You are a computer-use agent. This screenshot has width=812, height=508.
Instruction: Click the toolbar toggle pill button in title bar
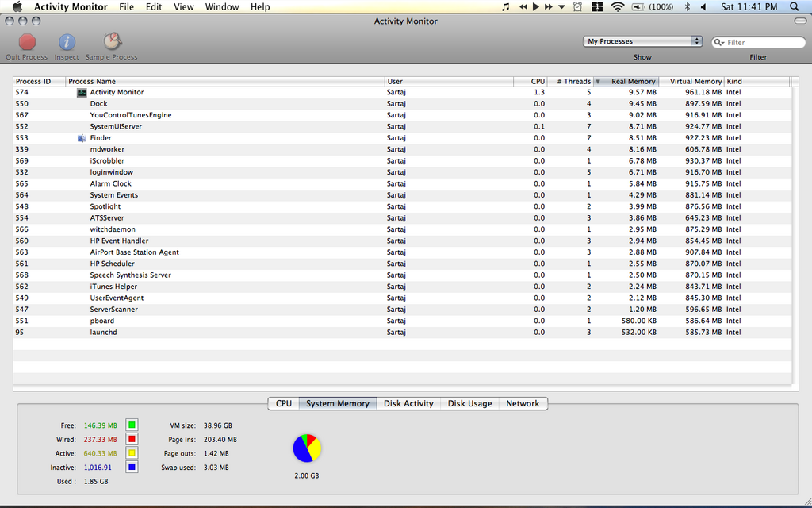coord(800,21)
